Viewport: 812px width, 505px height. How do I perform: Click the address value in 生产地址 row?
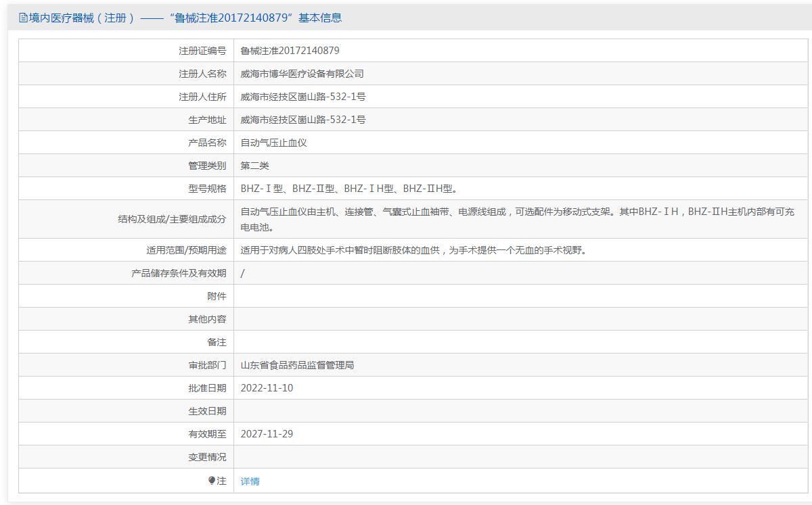pyautogui.click(x=303, y=120)
